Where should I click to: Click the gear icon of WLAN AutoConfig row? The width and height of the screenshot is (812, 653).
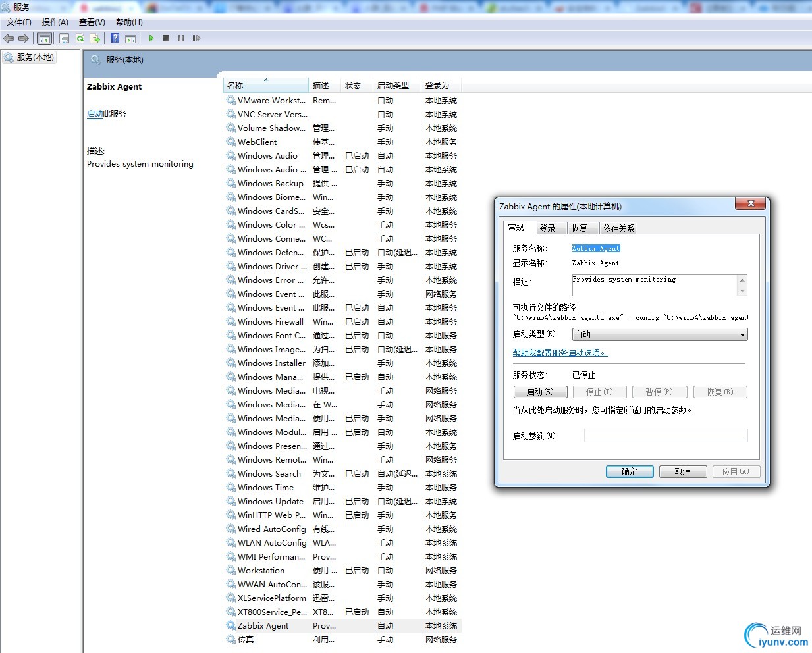230,542
